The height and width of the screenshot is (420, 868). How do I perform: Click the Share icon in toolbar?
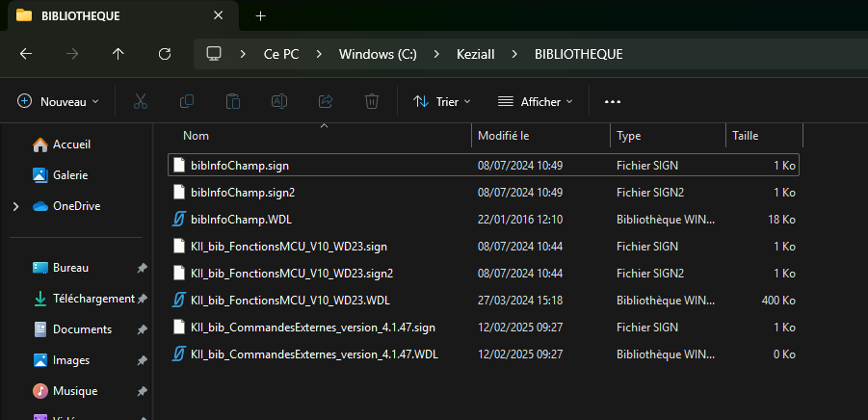click(x=326, y=101)
